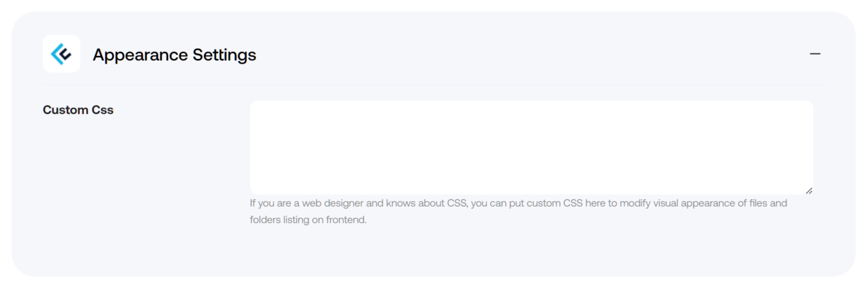Viewport: 868px width, 293px height.
Task: Click the word 'Css' in the field label
Action: (x=102, y=110)
